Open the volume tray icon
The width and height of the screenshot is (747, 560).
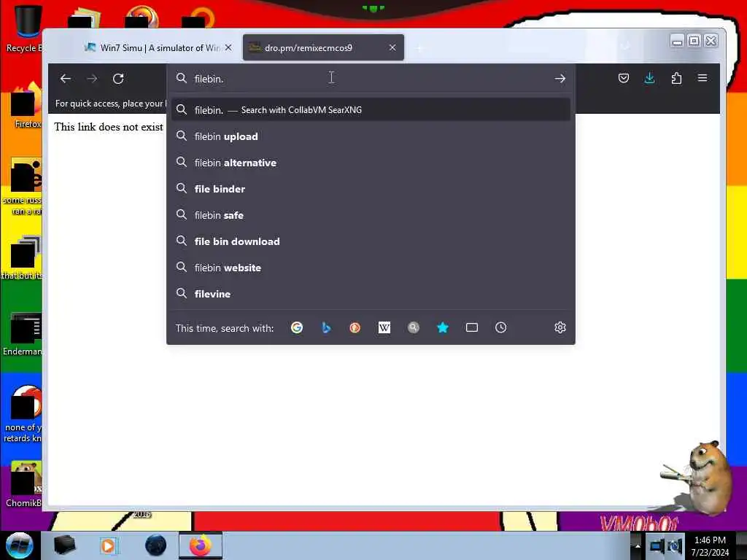click(674, 546)
